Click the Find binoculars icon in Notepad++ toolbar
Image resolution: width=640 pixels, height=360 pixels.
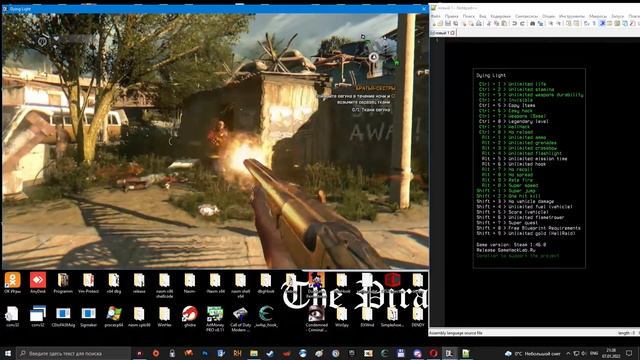point(532,24)
